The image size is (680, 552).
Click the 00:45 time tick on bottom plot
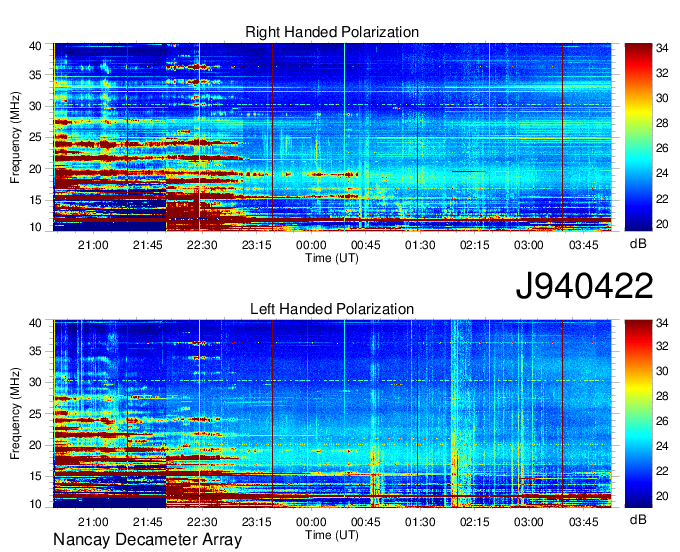click(366, 522)
